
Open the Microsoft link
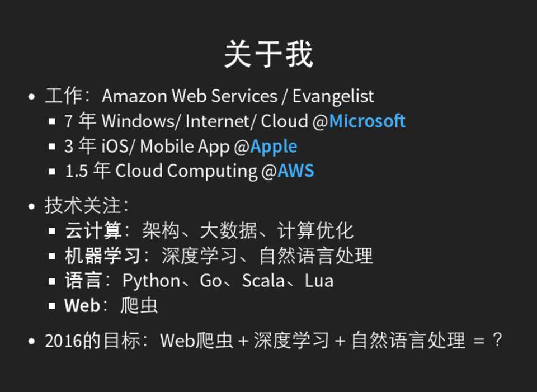pos(367,121)
